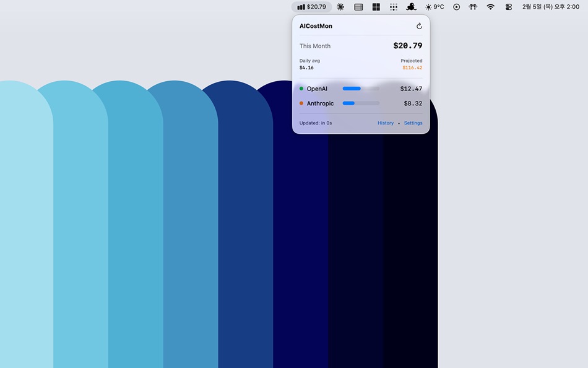Viewport: 588px width, 368px height.
Task: Open the dotted grid menu bar icon
Action: tap(394, 7)
